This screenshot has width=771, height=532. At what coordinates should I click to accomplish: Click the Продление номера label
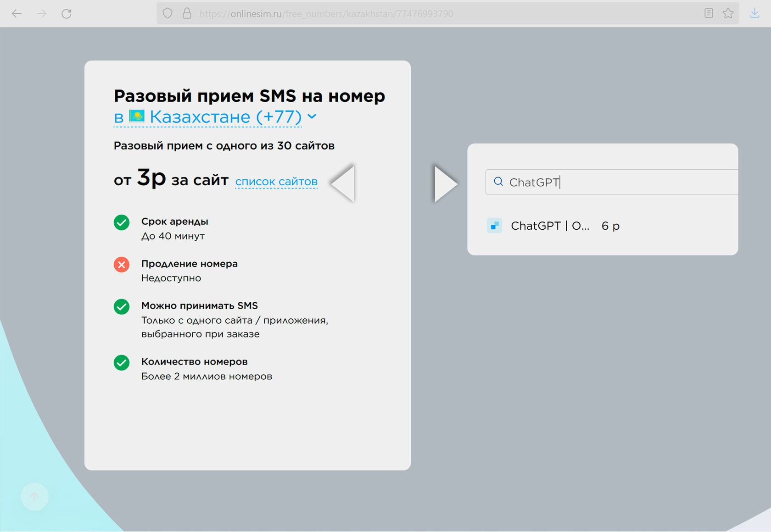pyautogui.click(x=190, y=264)
